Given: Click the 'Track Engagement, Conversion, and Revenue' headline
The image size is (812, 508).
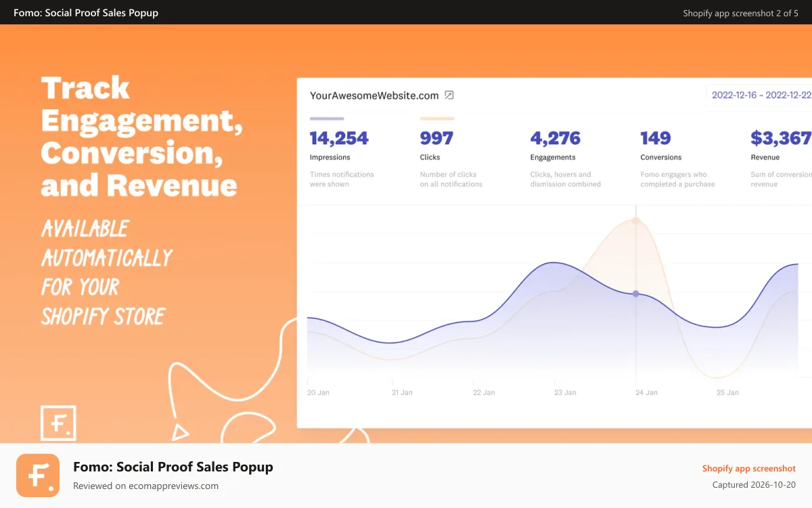Looking at the screenshot, I should [142, 136].
